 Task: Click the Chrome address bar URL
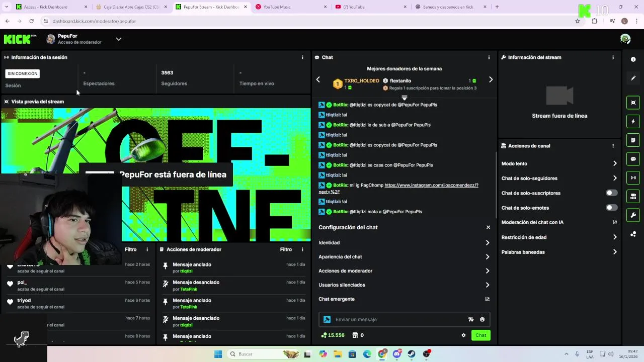[94, 21]
